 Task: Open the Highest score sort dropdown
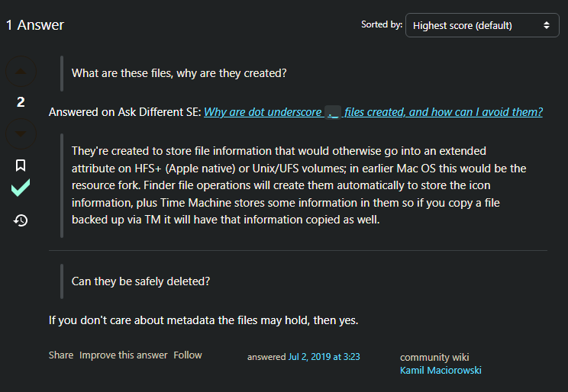point(482,25)
